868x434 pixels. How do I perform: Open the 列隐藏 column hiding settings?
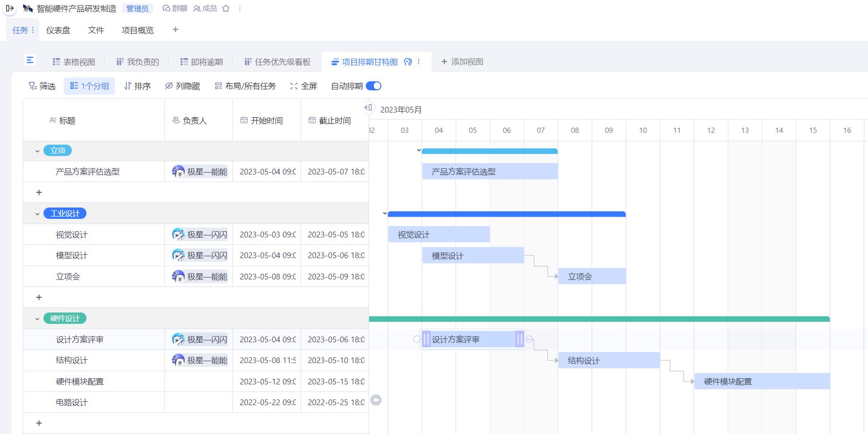(x=183, y=86)
